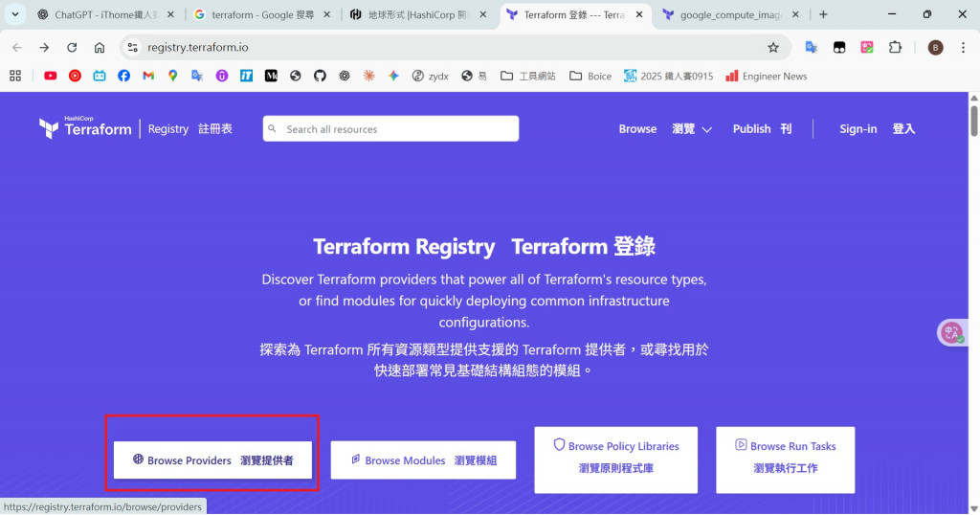The width and height of the screenshot is (980, 515).
Task: Navigate back in browser history
Action: tap(17, 48)
